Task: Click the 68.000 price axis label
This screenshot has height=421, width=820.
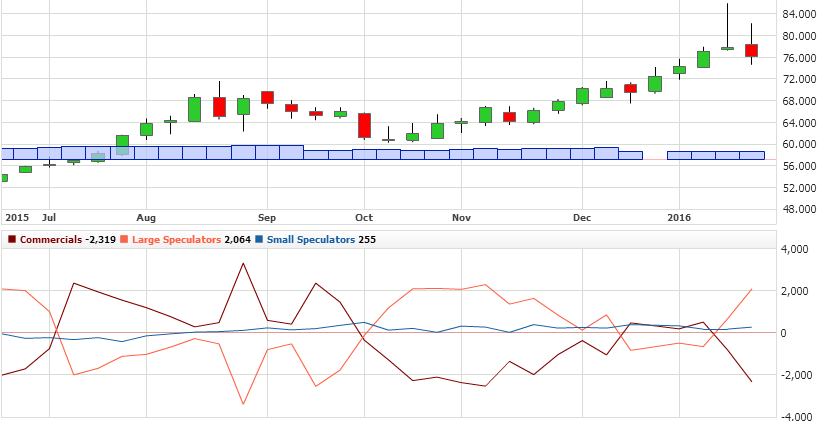Action: 799,101
